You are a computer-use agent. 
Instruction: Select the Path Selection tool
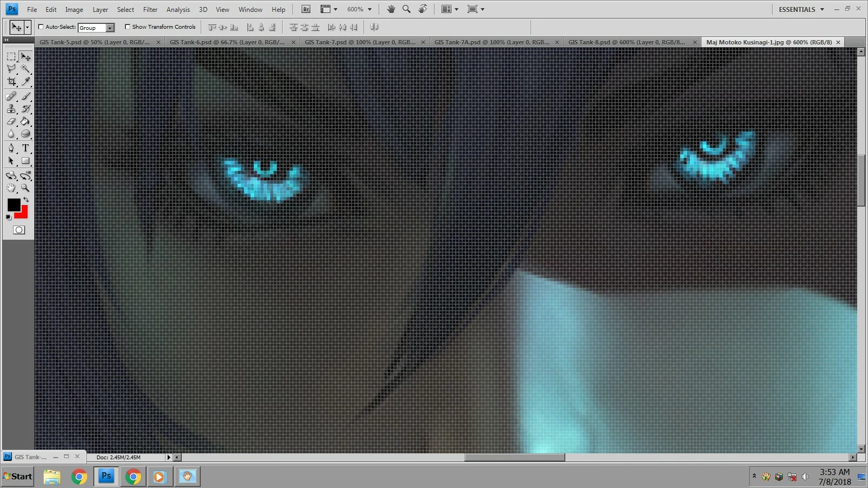pos(11,161)
